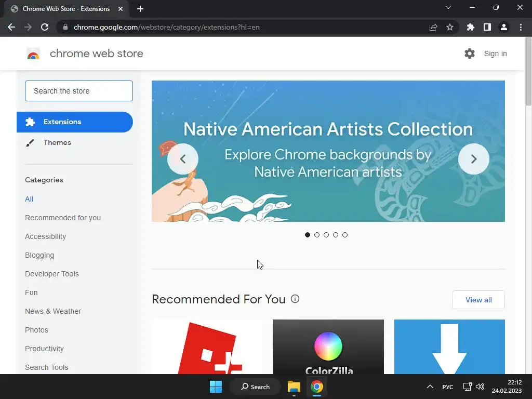Open Recommended for you category
Screen dimensions: 532x399
pos(63,218)
